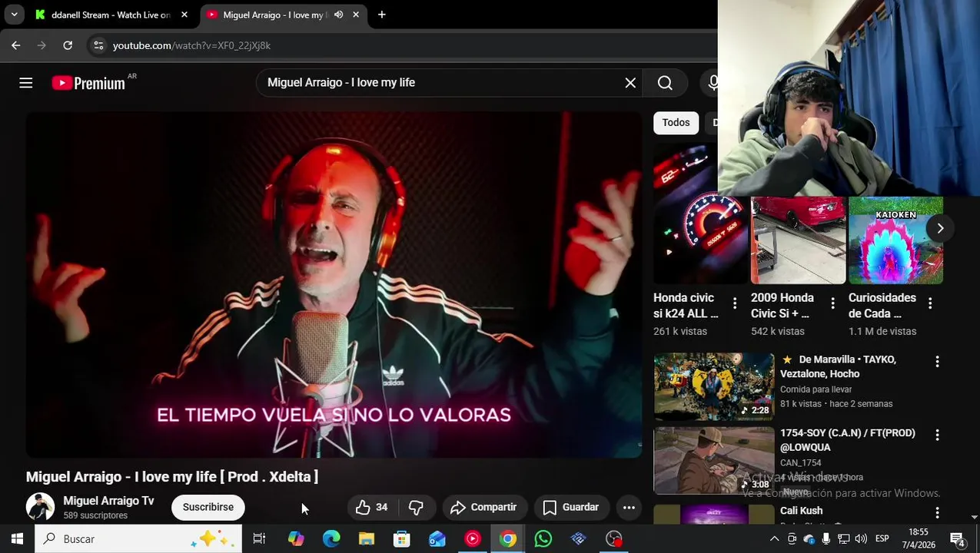Open the Windows Start menu
The width and height of the screenshot is (980, 553).
[x=17, y=538]
